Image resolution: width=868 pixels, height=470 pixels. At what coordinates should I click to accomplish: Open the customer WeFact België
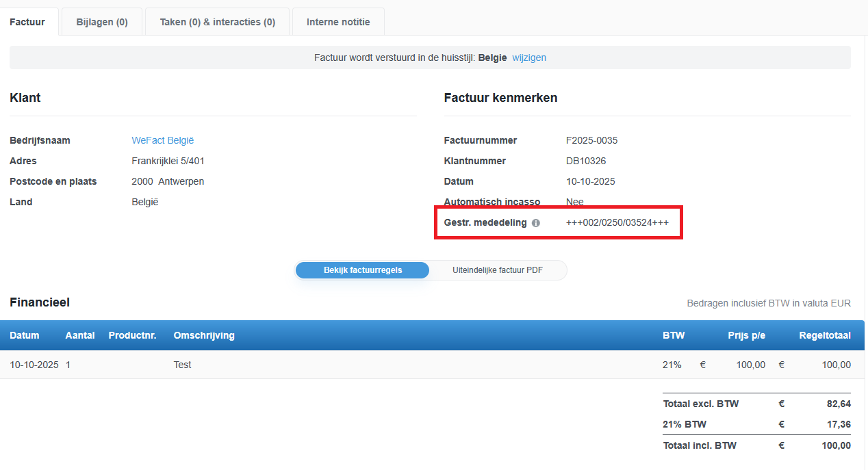(163, 140)
